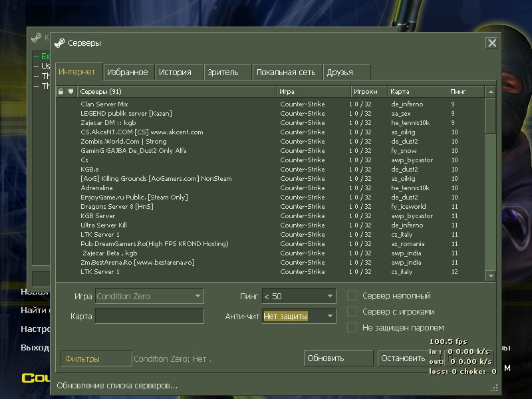Click the lock icon column header

point(61,92)
